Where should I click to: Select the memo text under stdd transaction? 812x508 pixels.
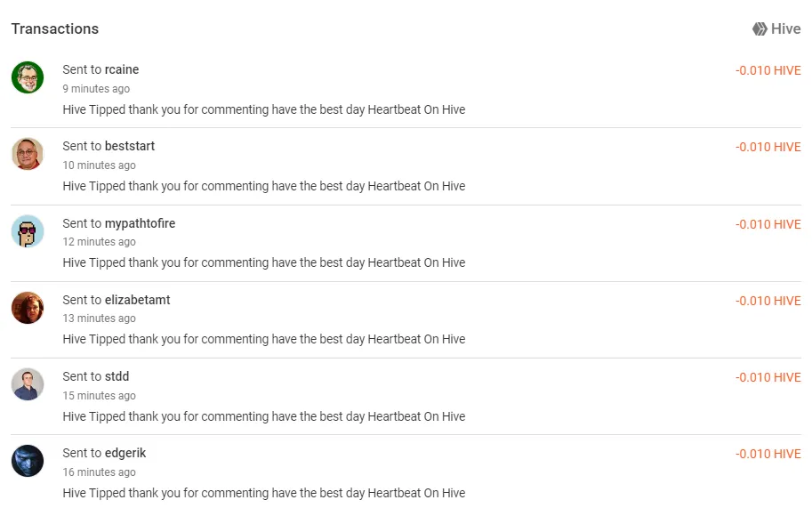point(264,416)
